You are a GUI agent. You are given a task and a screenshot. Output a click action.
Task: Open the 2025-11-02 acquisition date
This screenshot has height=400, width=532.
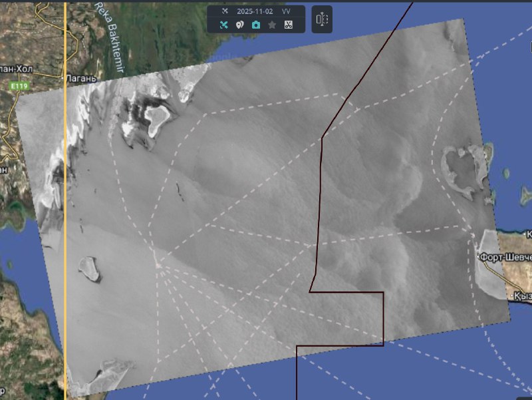click(255, 12)
